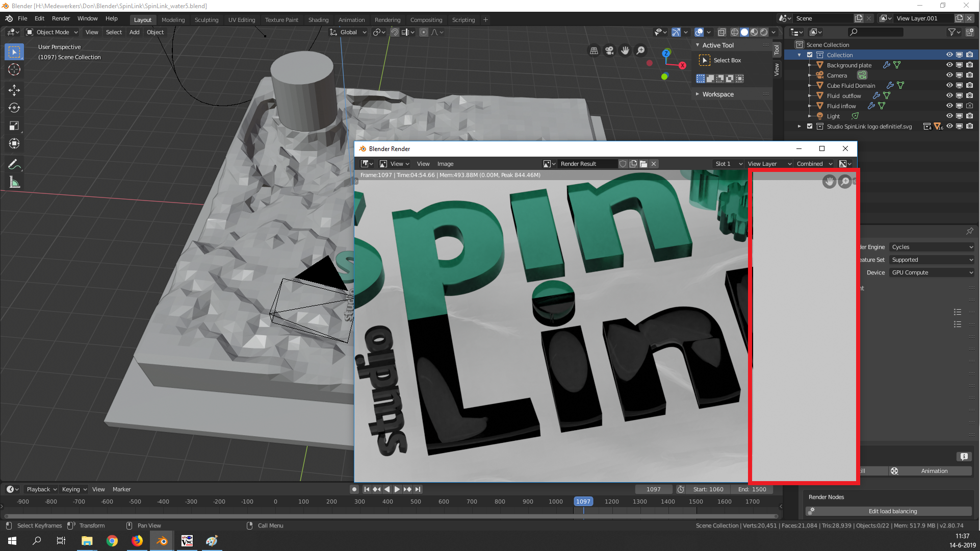Jump to the first frame
980x551 pixels.
[x=367, y=489]
